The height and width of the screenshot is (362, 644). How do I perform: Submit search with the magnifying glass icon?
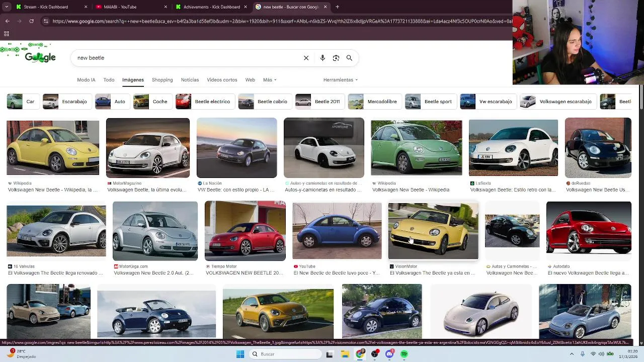(349, 58)
